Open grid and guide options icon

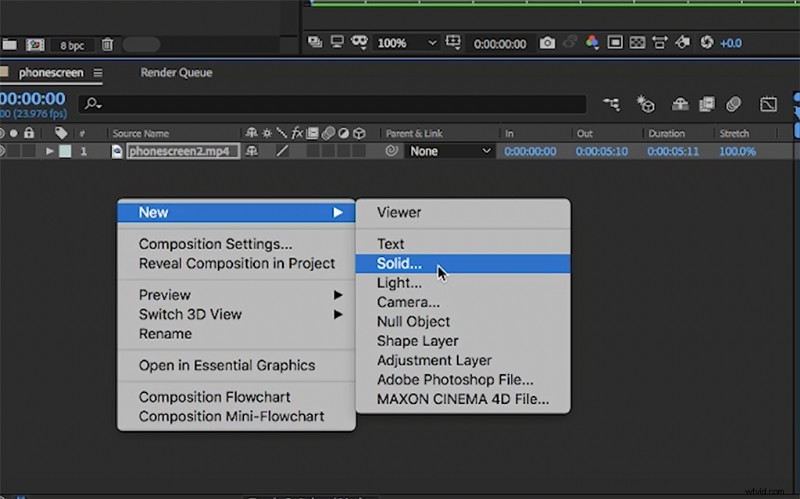coord(453,42)
